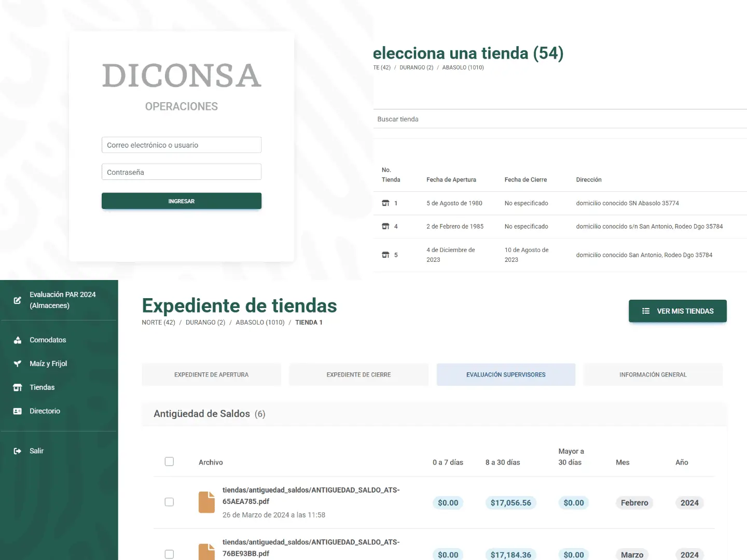Select row with address SN Abasolo 35774
This screenshot has width=747, height=560.
[x=560, y=203]
